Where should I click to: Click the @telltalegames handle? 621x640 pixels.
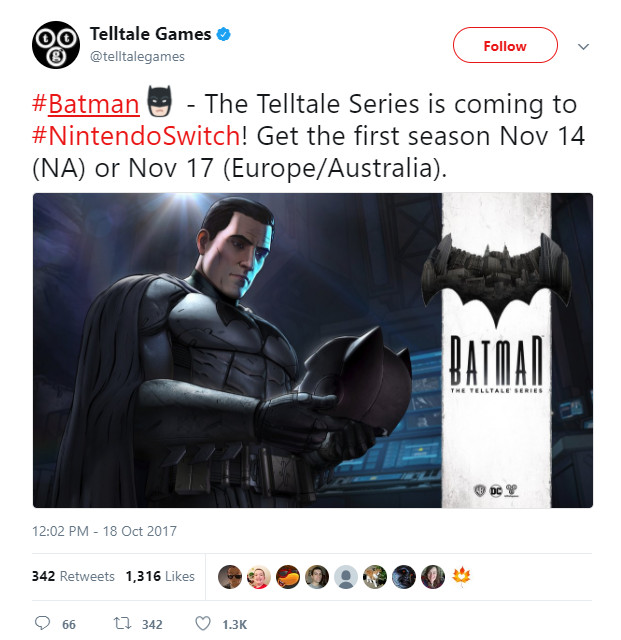tap(137, 56)
